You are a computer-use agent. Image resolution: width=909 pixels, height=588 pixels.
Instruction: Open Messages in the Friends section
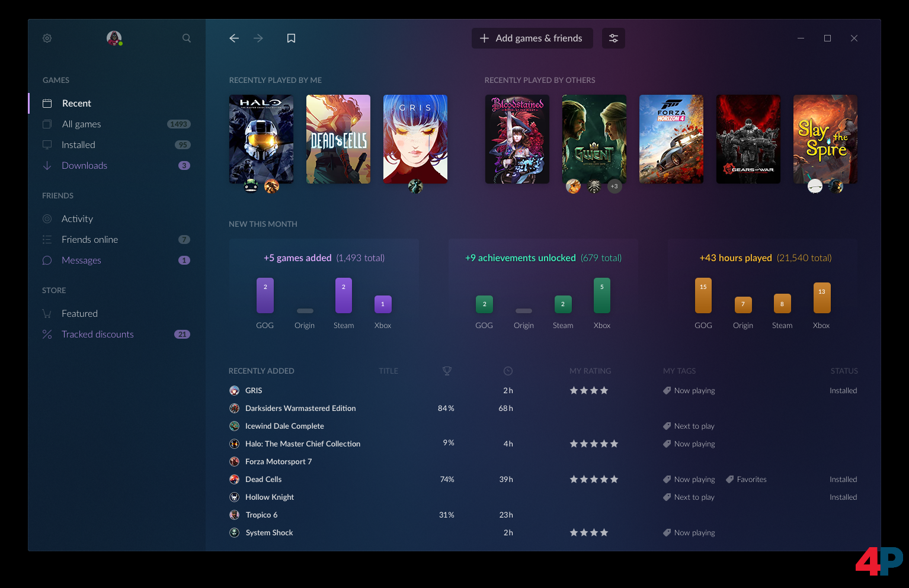pos(81,261)
